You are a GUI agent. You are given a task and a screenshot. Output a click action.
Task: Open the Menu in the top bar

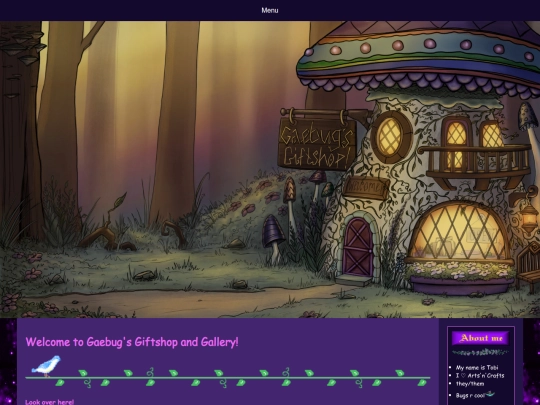point(270,10)
